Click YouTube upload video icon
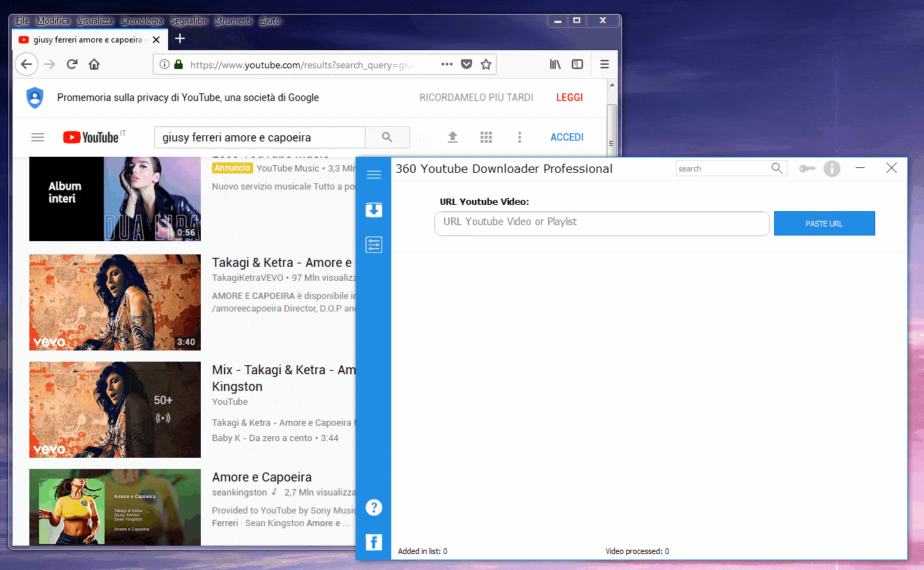This screenshot has width=924, height=570. (x=453, y=137)
